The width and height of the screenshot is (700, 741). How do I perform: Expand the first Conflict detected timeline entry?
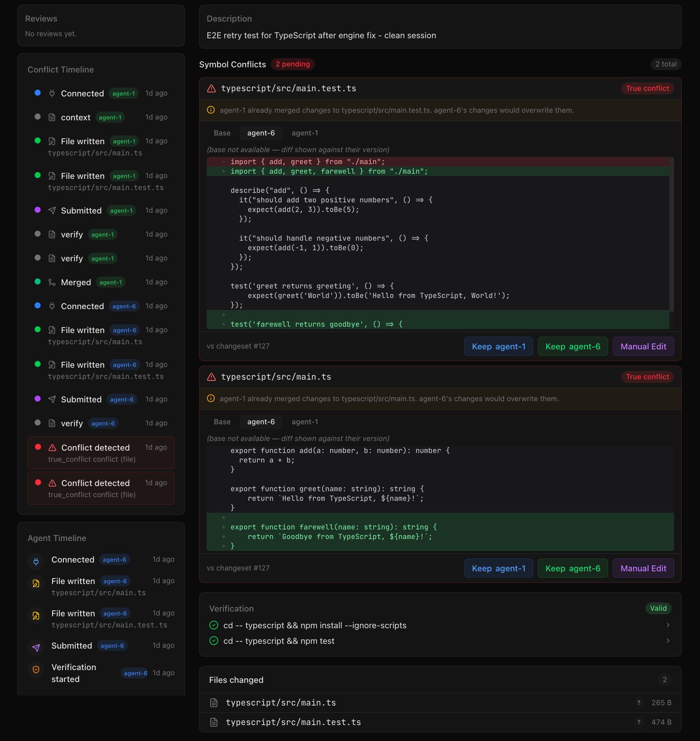(101, 453)
